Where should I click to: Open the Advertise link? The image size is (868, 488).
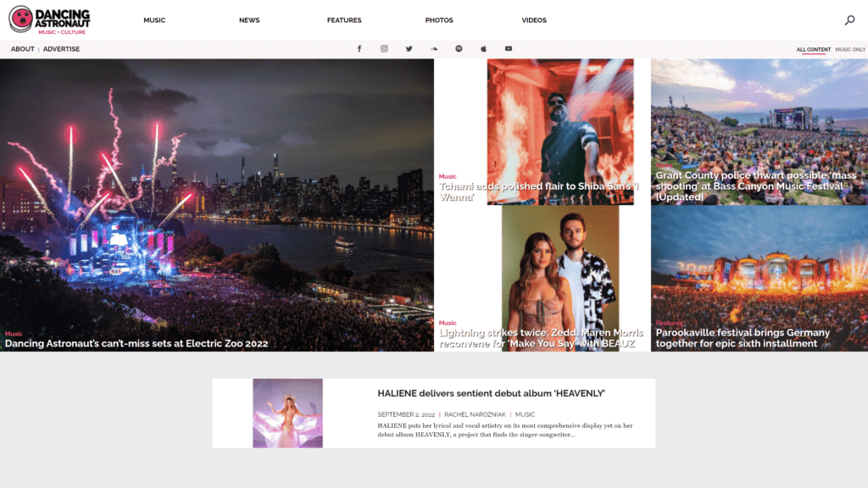coord(61,49)
